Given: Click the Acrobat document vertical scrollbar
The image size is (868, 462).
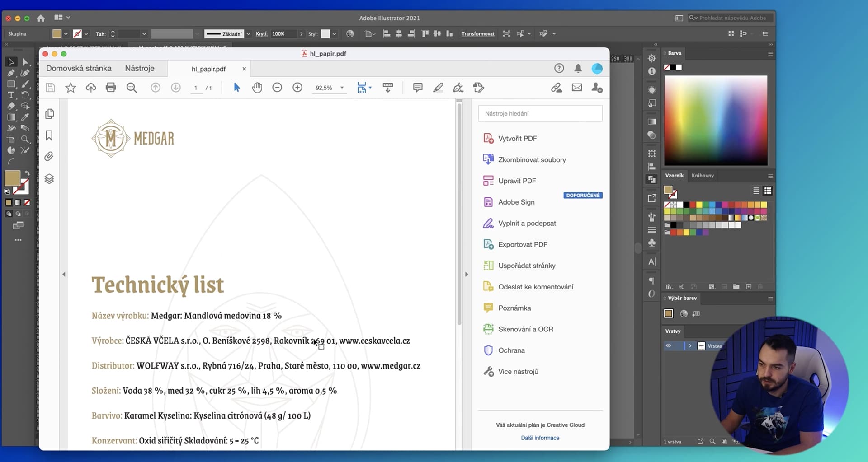Looking at the screenshot, I should [x=459, y=215].
